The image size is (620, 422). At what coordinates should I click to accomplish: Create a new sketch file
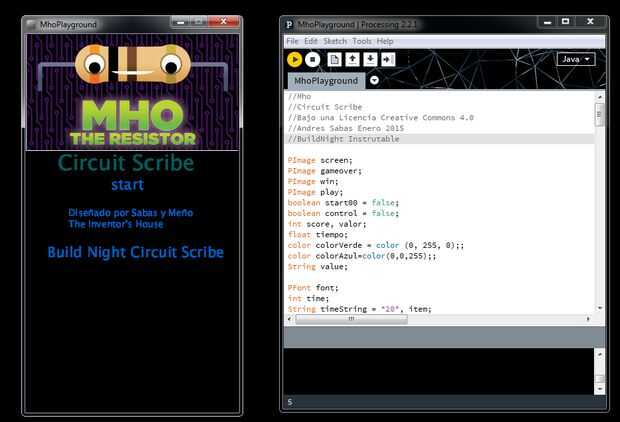334,60
